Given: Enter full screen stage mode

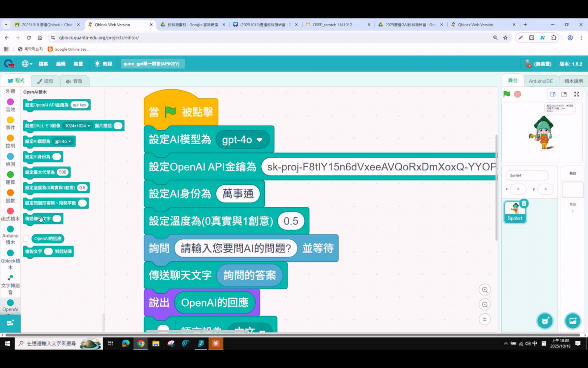Looking at the screenshot, I should (x=576, y=94).
